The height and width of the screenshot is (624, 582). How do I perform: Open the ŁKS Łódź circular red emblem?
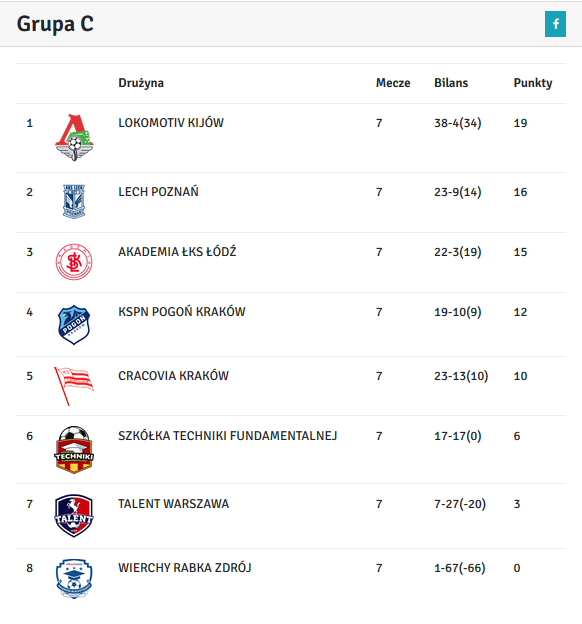pyautogui.click(x=74, y=262)
